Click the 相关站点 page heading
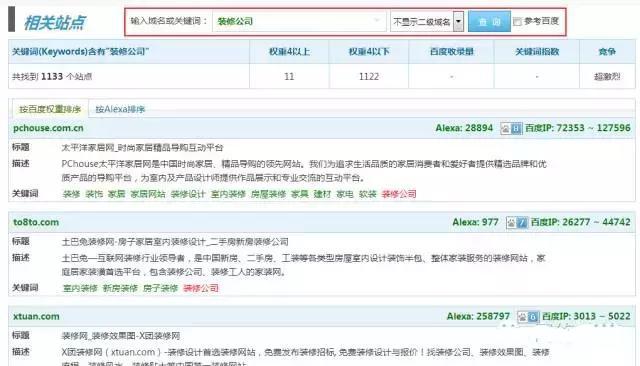 pos(55,22)
